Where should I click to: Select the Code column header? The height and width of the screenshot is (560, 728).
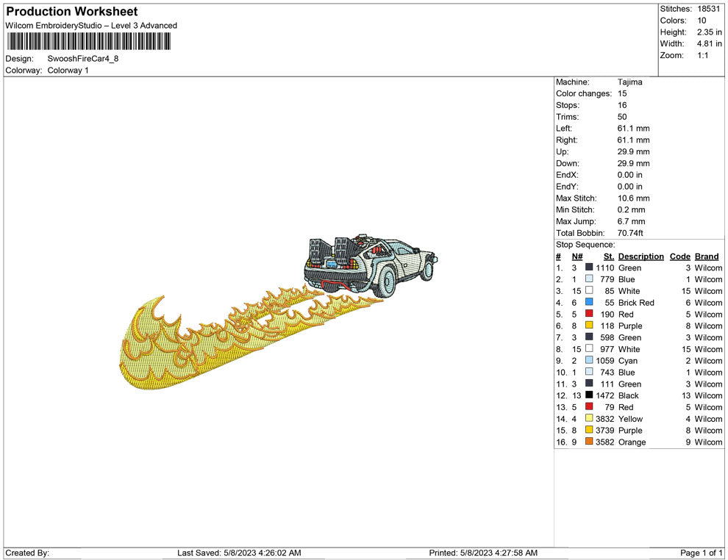(x=680, y=256)
